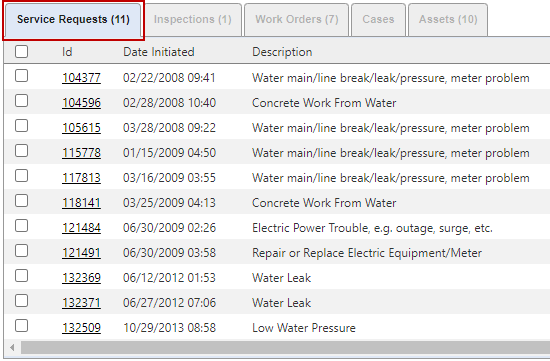
Task: Open Water Leak request 132369
Action: click(x=81, y=278)
